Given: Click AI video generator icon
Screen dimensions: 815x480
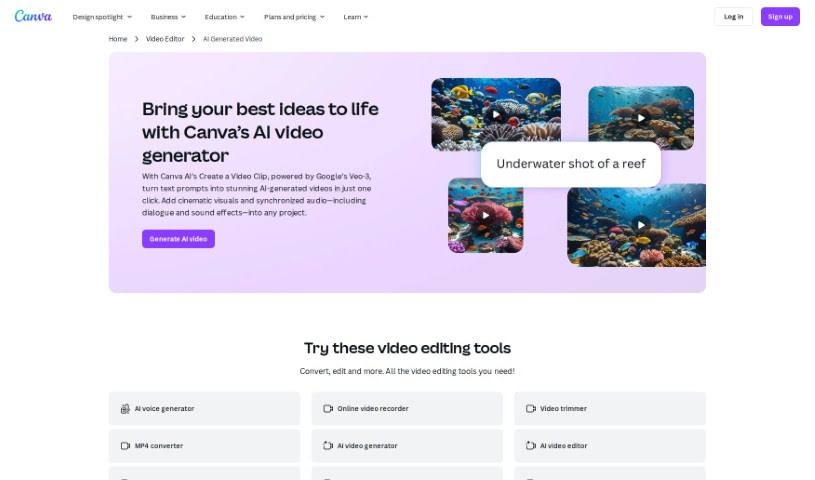Looking at the screenshot, I should click(x=328, y=446).
